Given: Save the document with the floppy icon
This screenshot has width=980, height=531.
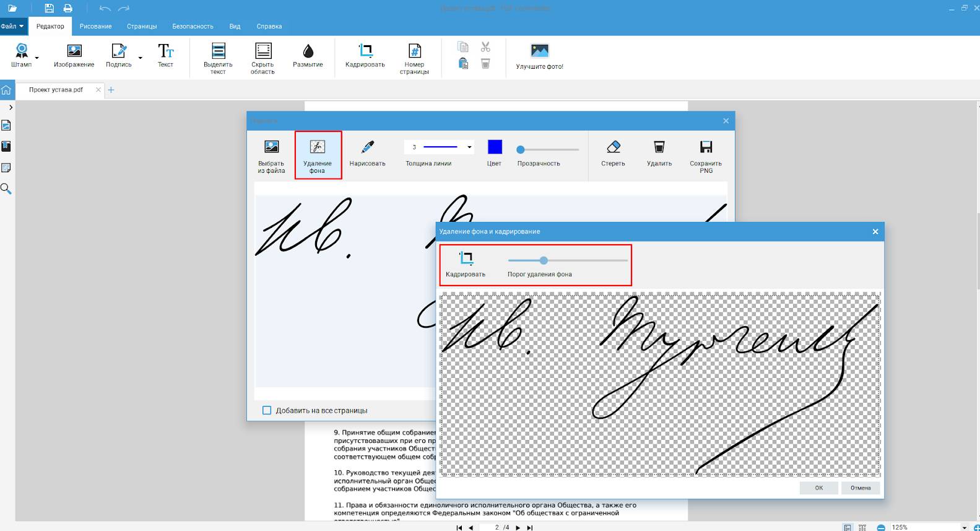Looking at the screenshot, I should pos(50,9).
